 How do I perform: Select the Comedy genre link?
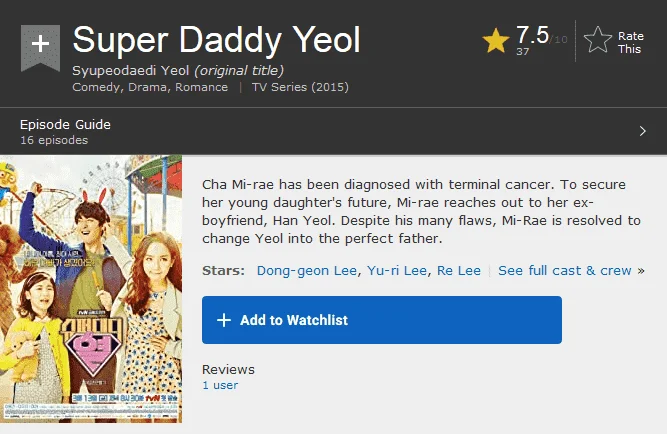(98, 87)
